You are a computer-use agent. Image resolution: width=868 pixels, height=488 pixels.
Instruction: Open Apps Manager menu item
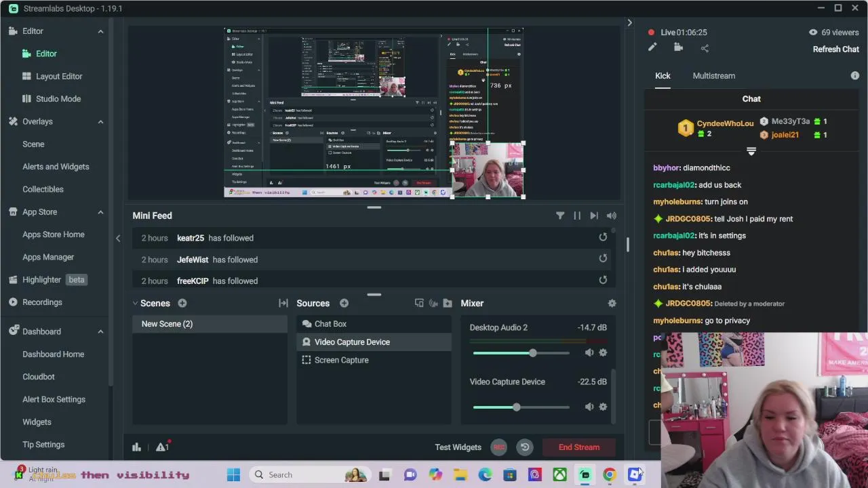click(x=48, y=257)
